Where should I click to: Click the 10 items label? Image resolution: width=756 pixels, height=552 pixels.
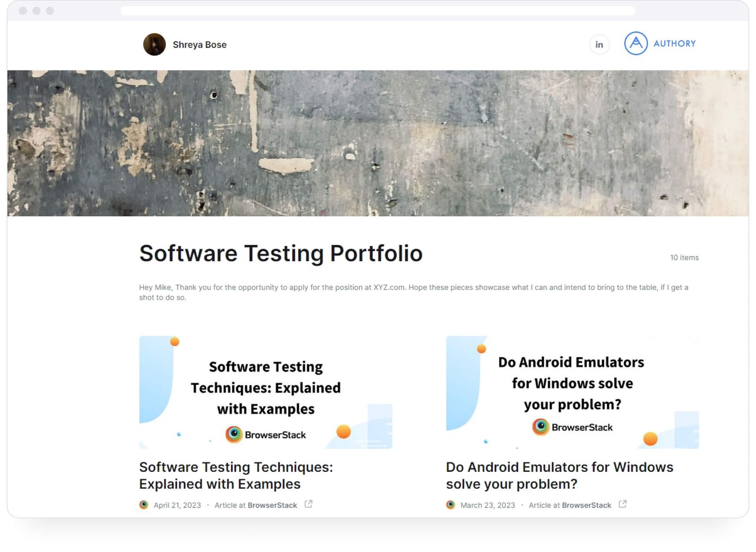tap(683, 258)
